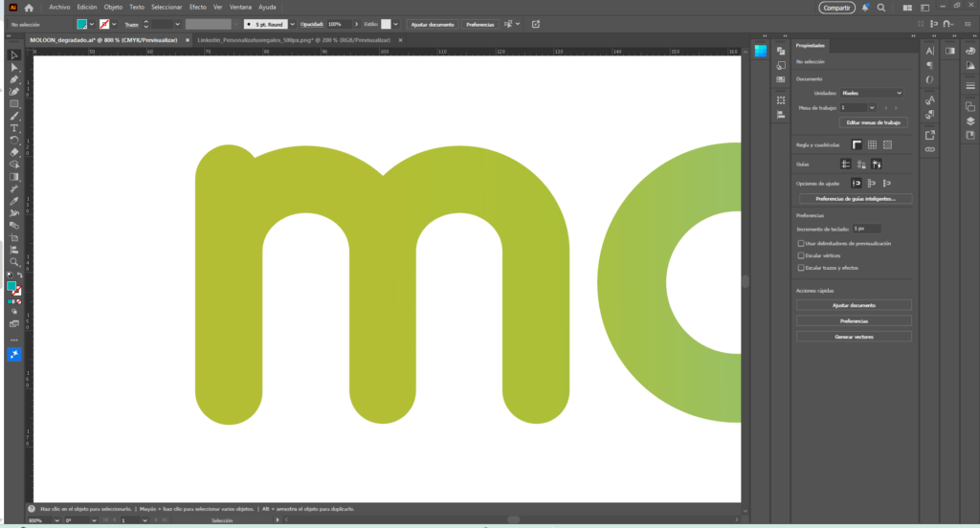Image resolution: width=980 pixels, height=528 pixels.
Task: Open the Gradient panel icon
Action: (950, 51)
